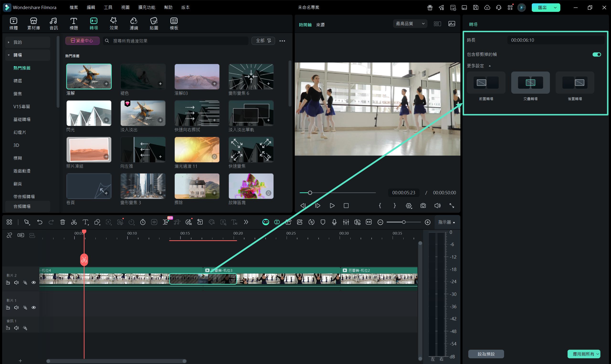
Task: Expand the 我的 tree item
Action: [x=9, y=42]
